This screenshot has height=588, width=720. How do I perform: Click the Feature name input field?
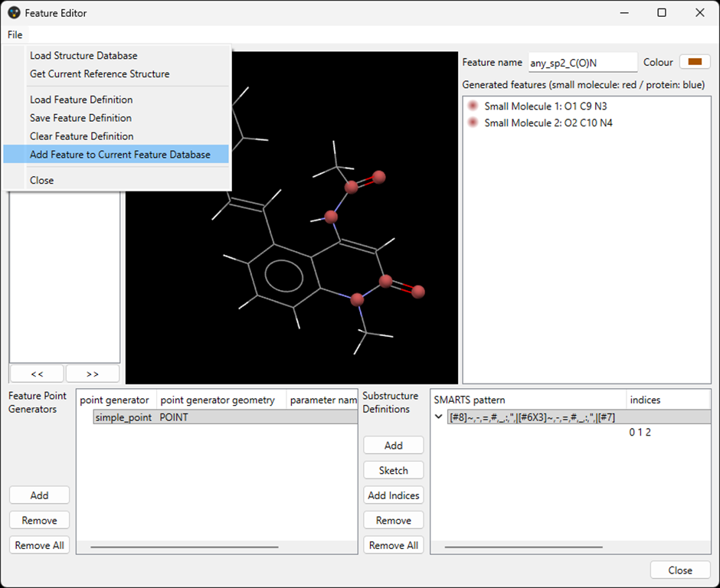point(582,63)
